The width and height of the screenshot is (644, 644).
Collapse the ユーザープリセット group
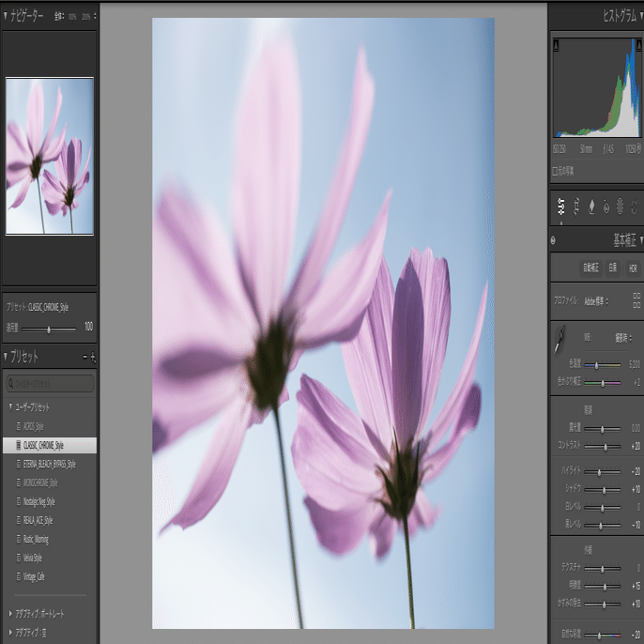click(x=10, y=406)
